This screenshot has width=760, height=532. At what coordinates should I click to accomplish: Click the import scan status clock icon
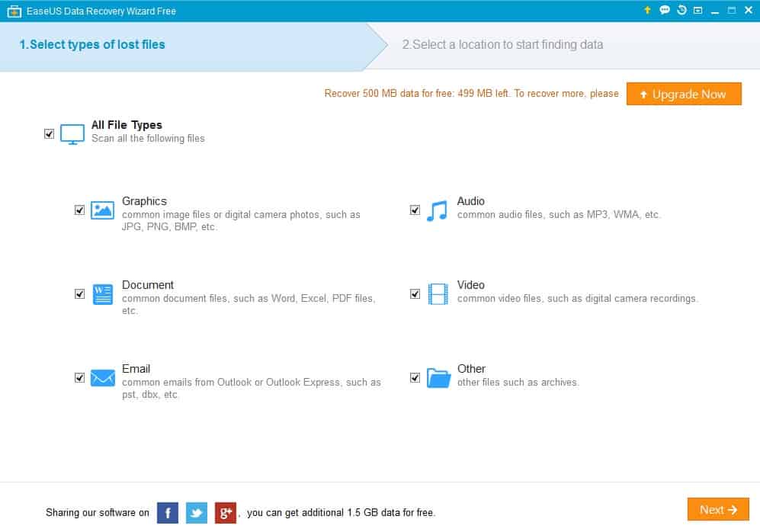pyautogui.click(x=681, y=10)
